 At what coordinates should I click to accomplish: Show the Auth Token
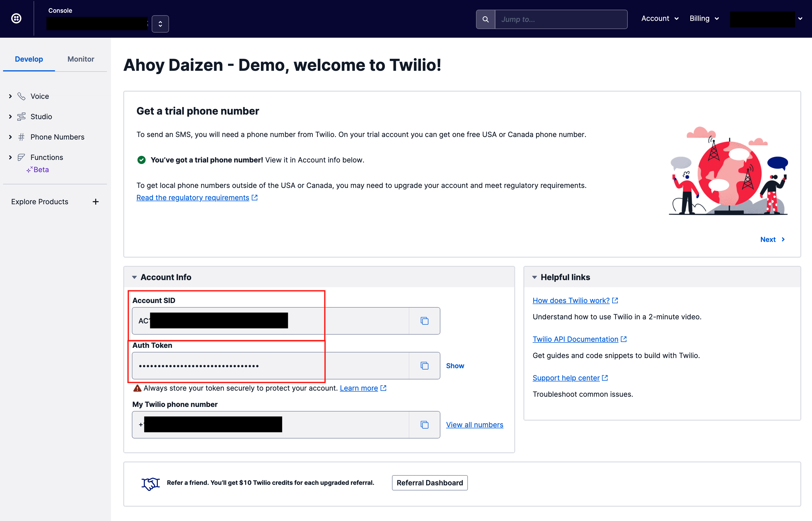pos(455,366)
